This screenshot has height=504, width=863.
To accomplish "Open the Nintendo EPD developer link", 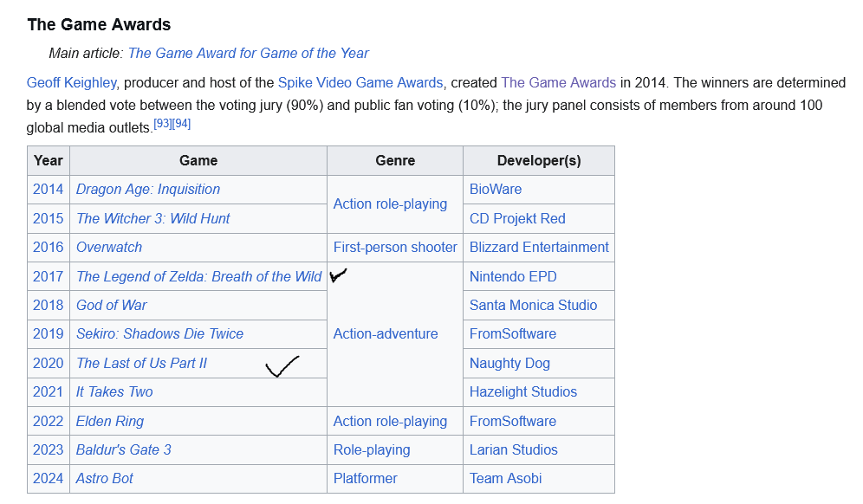I will [x=513, y=276].
